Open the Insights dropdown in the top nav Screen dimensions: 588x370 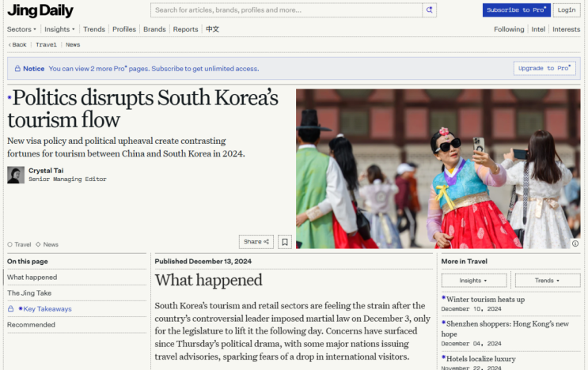[60, 29]
